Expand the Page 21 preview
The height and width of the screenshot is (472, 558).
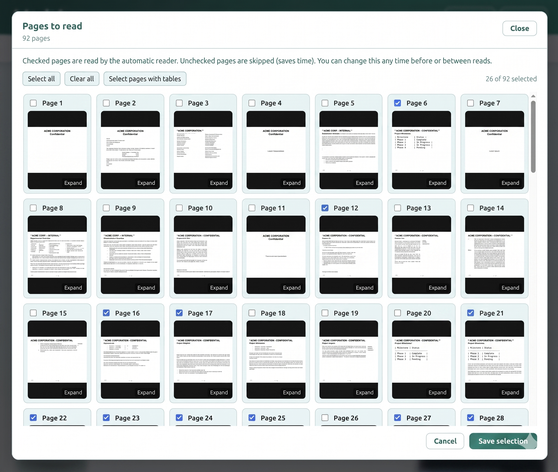(x=510, y=392)
